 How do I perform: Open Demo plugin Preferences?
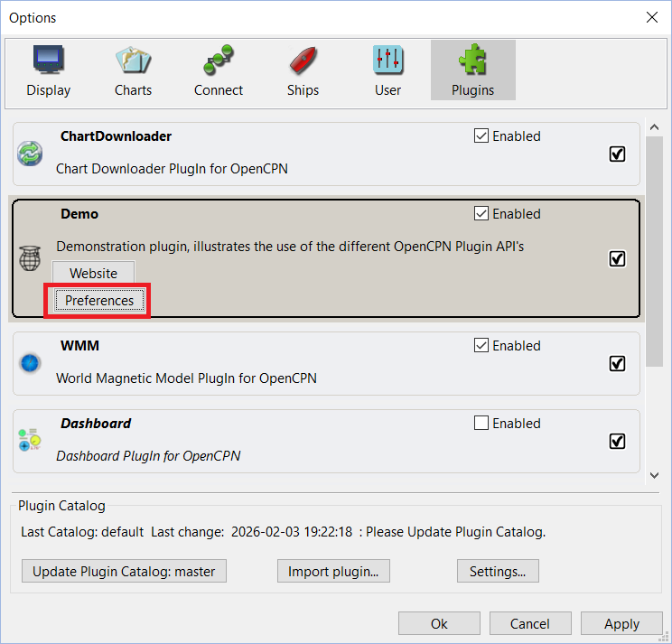pyautogui.click(x=99, y=301)
